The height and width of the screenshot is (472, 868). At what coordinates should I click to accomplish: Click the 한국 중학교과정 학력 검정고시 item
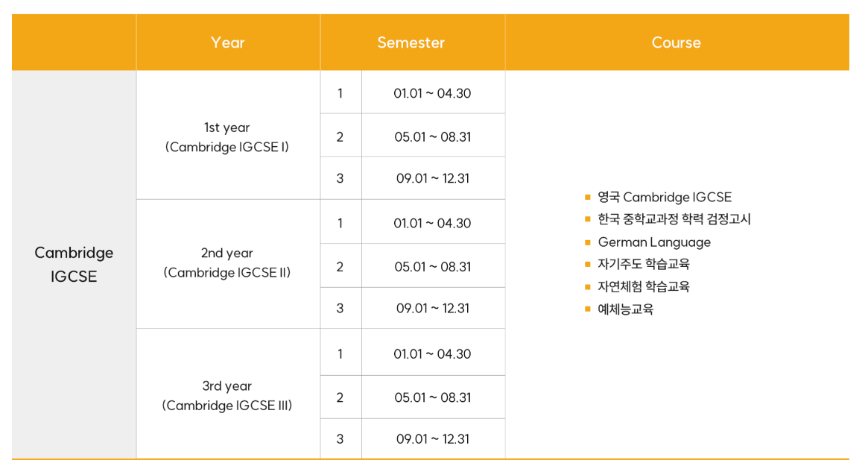pyautogui.click(x=674, y=220)
